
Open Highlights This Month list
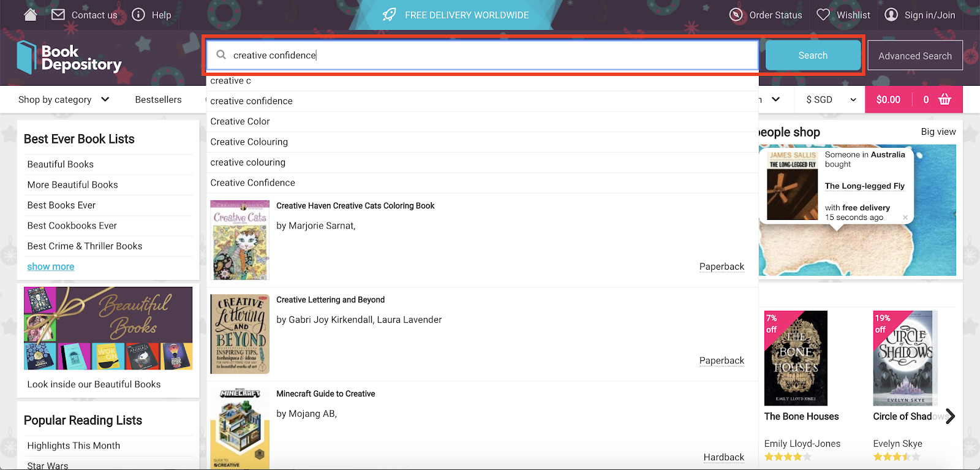click(73, 445)
